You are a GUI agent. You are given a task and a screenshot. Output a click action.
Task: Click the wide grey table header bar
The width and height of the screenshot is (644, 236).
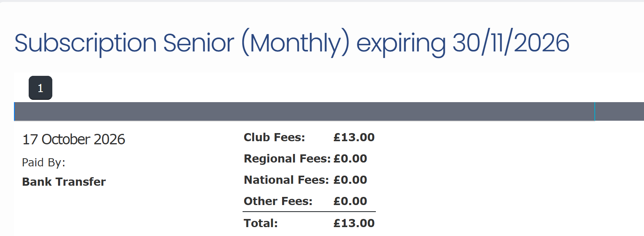pos(304,111)
